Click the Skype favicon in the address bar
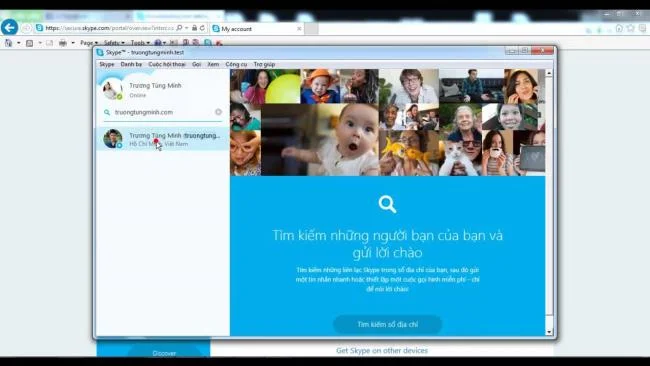This screenshot has width=650, height=366. pos(39,28)
